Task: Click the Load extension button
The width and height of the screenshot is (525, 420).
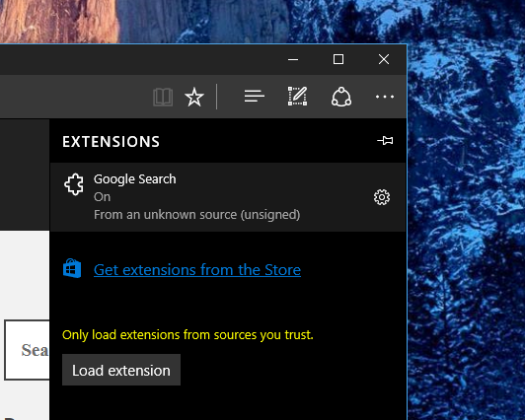Action: click(x=121, y=370)
